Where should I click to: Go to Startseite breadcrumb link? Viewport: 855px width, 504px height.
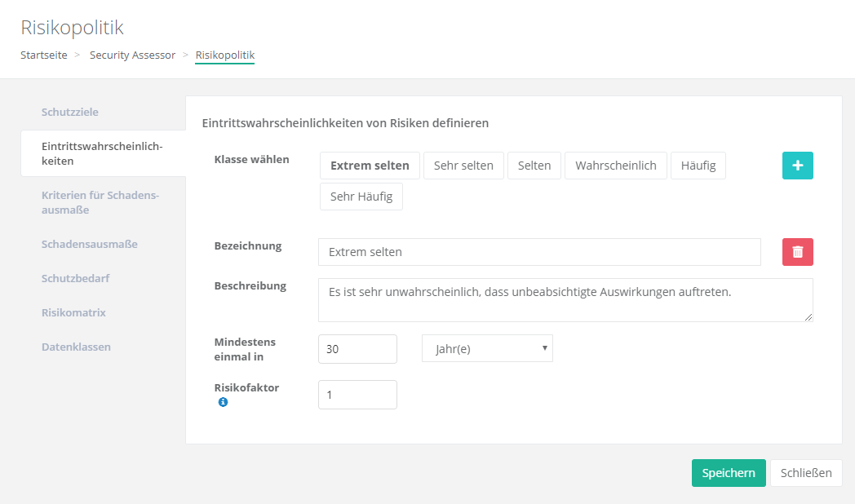point(44,55)
